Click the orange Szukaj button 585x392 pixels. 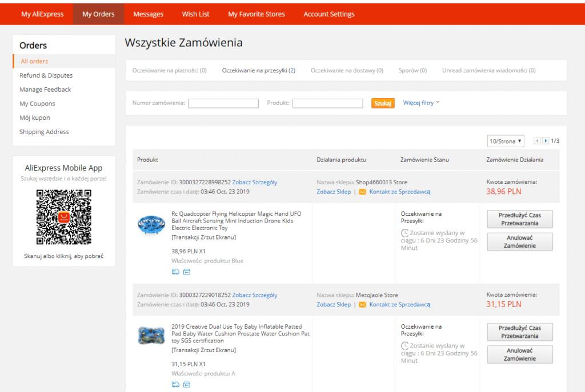(383, 103)
